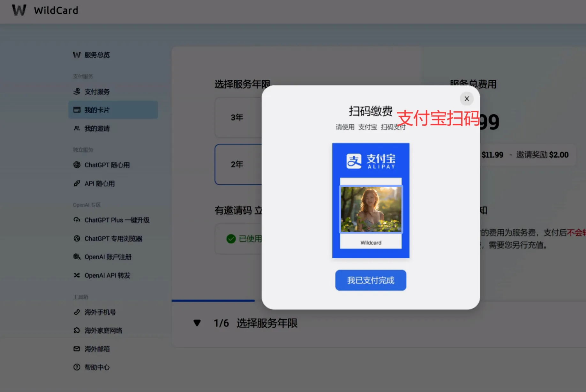The height and width of the screenshot is (392, 586).
Task: Click the step progress bar
Action: (x=213, y=300)
